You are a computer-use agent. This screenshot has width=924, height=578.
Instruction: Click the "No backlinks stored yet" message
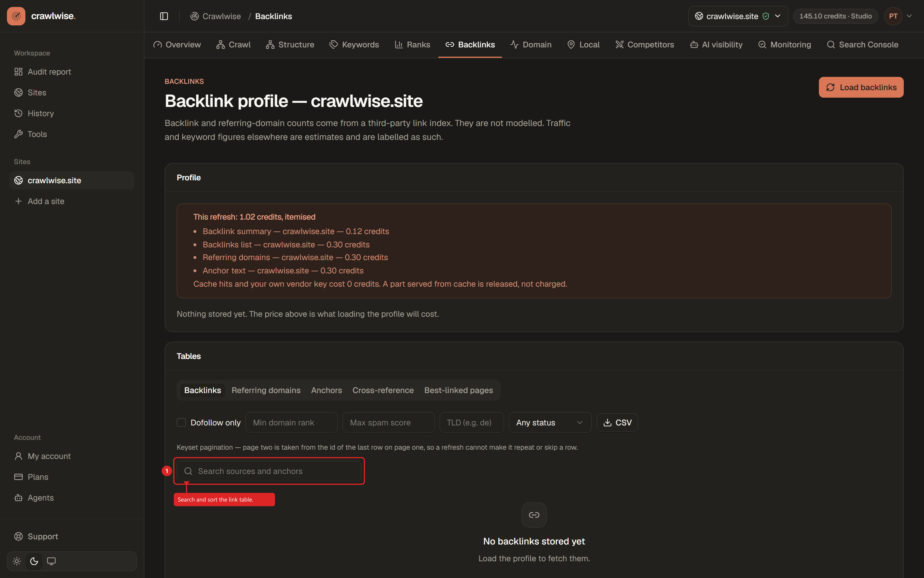pyautogui.click(x=534, y=541)
